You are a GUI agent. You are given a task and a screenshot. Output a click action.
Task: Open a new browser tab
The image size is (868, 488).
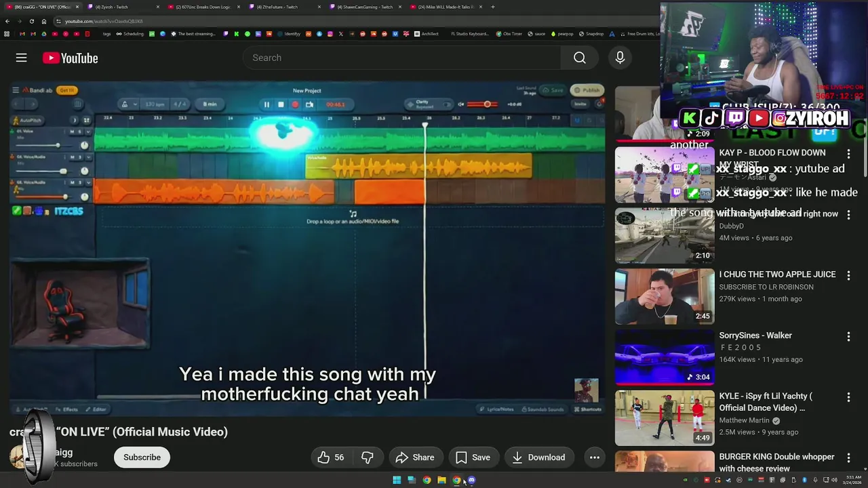pyautogui.click(x=493, y=7)
